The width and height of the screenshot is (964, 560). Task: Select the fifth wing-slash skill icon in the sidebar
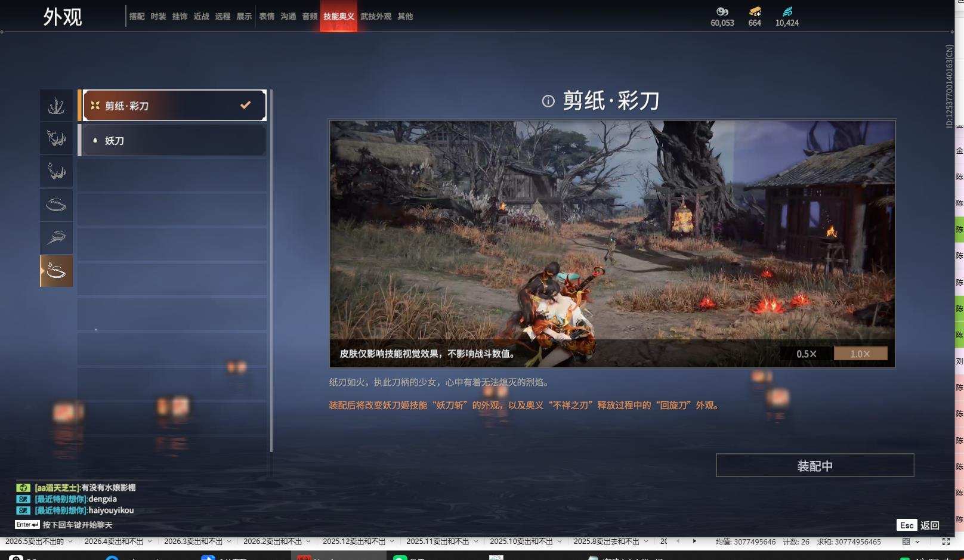click(56, 238)
